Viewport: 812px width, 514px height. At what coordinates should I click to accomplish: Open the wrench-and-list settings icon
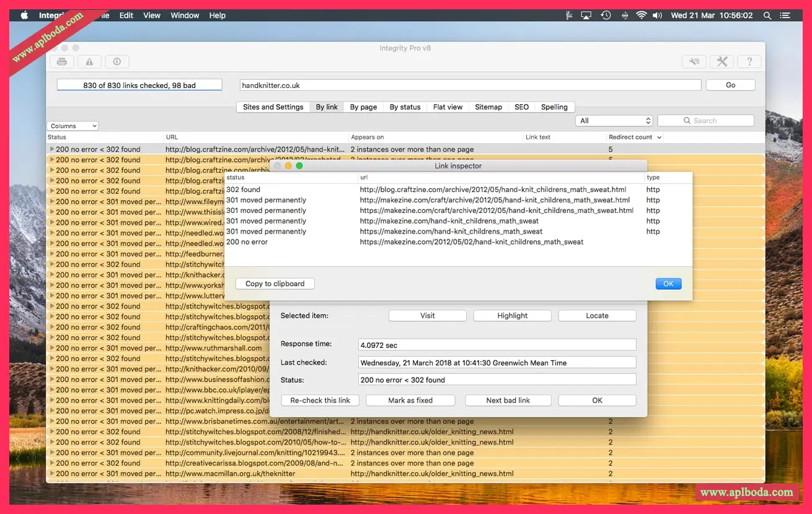(x=694, y=61)
